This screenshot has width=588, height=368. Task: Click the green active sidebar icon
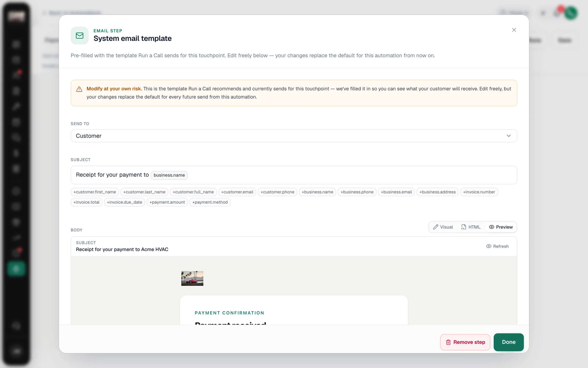tap(16, 269)
